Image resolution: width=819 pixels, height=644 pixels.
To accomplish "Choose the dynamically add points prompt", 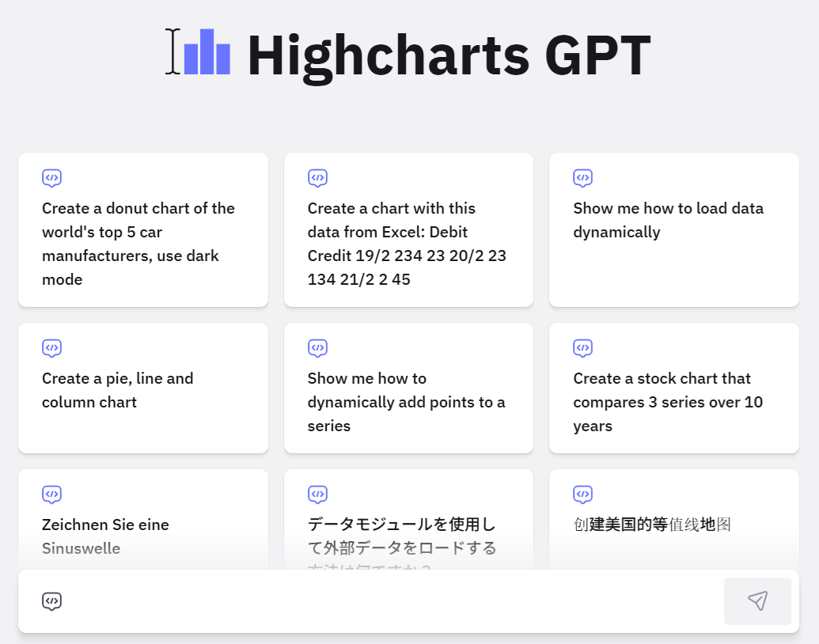I will 406,402.
